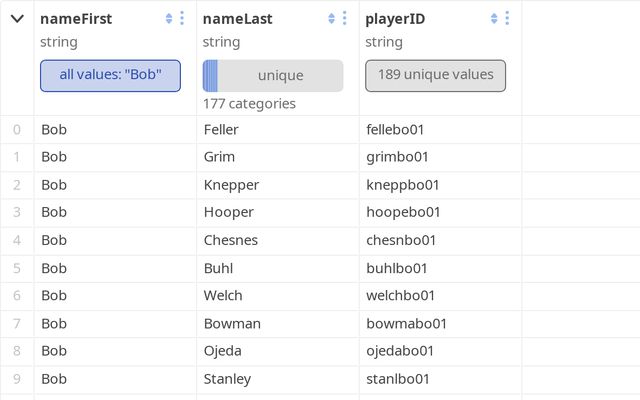Sort the playerID column
Screen dimensions: 640x400
pyautogui.click(x=495, y=19)
